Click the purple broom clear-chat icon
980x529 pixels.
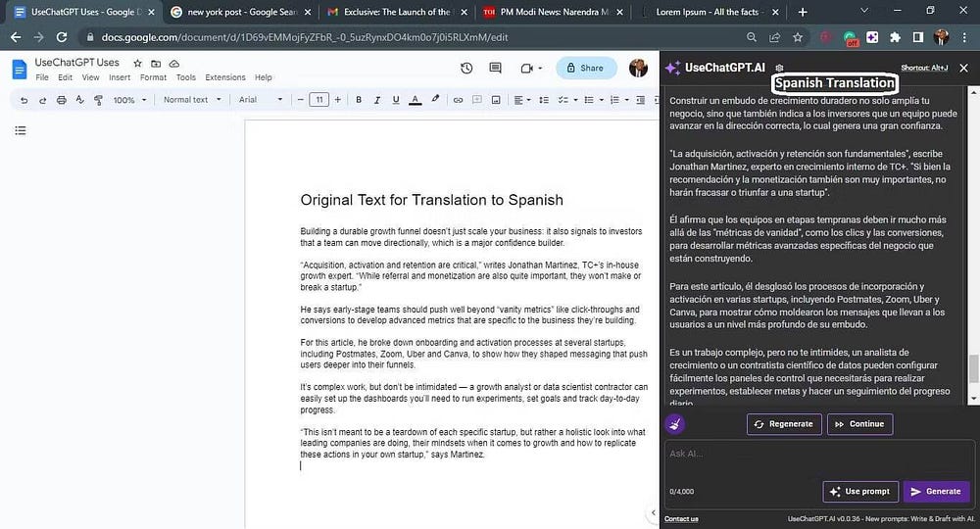click(x=674, y=424)
